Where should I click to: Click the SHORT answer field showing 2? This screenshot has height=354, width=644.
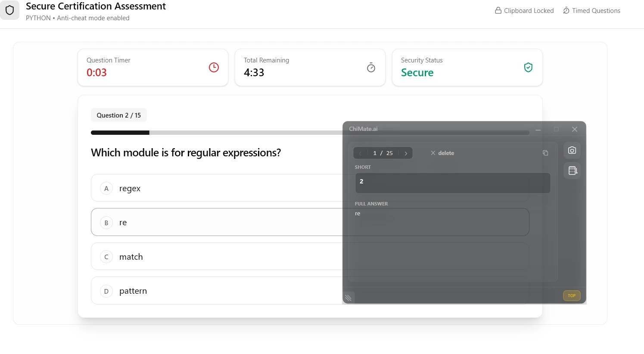point(453,183)
